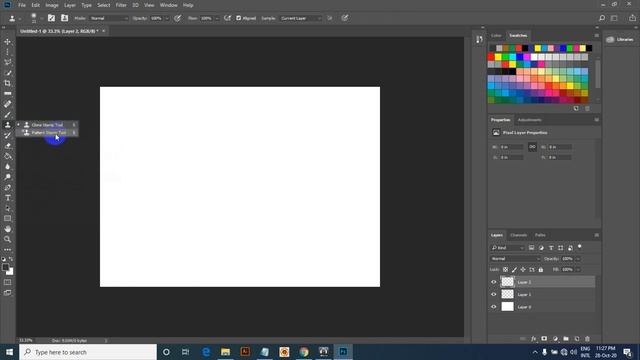Toggle lock position

pos(523,270)
